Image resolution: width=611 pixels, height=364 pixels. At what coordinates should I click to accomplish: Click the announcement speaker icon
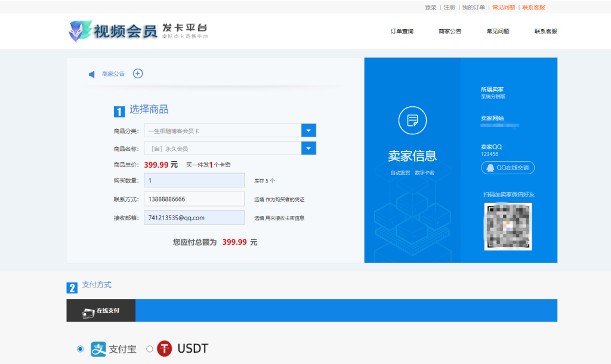tap(91, 74)
